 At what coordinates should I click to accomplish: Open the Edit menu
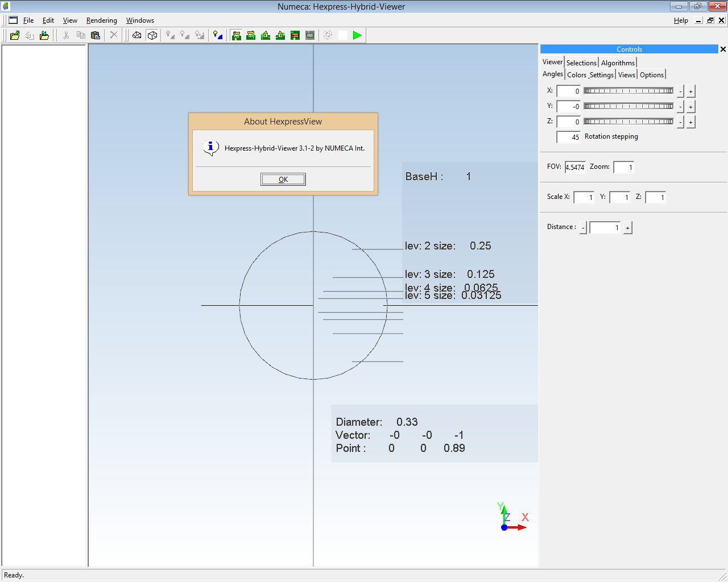tap(48, 20)
